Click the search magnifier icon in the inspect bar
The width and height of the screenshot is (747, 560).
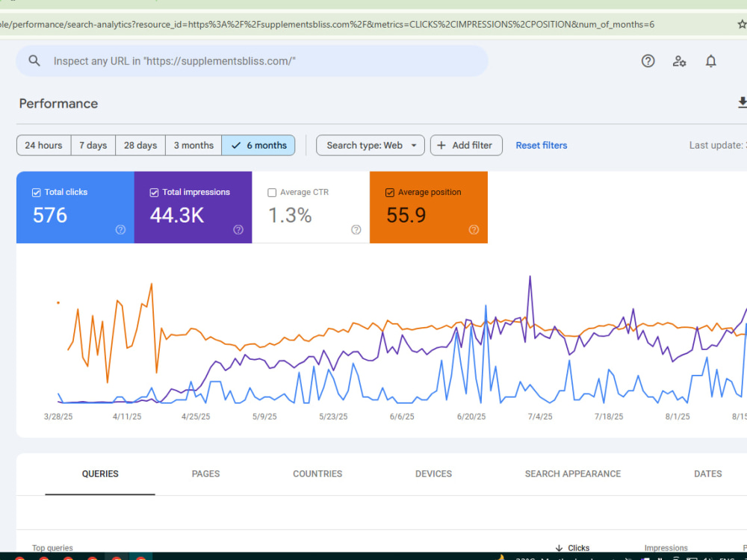pyautogui.click(x=34, y=61)
